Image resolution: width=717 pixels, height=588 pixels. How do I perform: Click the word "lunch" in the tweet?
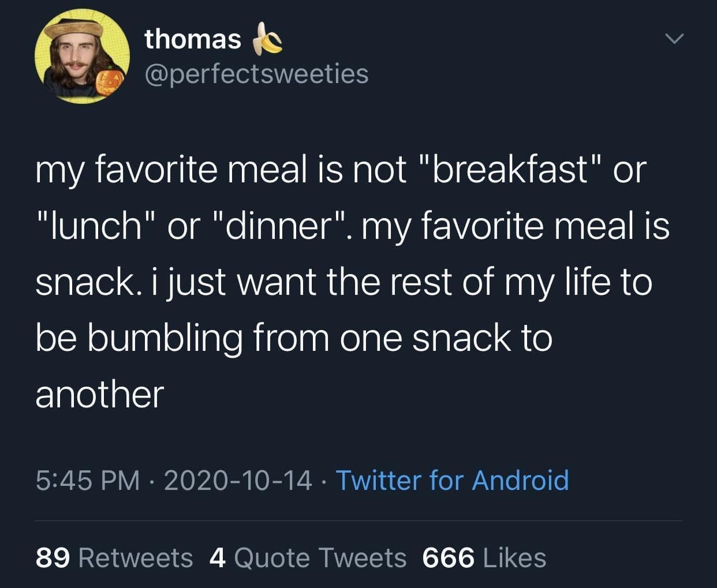(96, 226)
